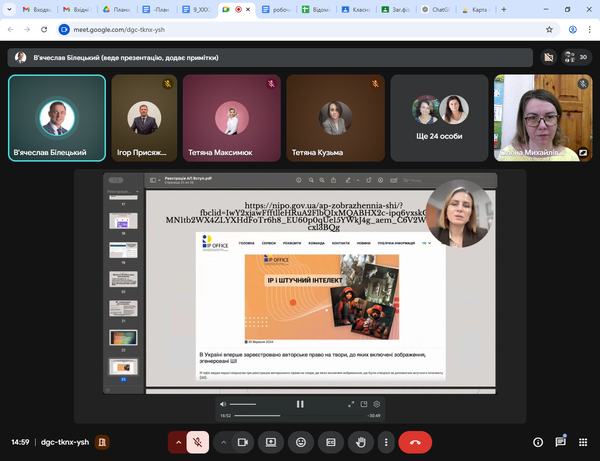Open the emoji reactions panel
The image size is (600, 461).
tap(300, 441)
